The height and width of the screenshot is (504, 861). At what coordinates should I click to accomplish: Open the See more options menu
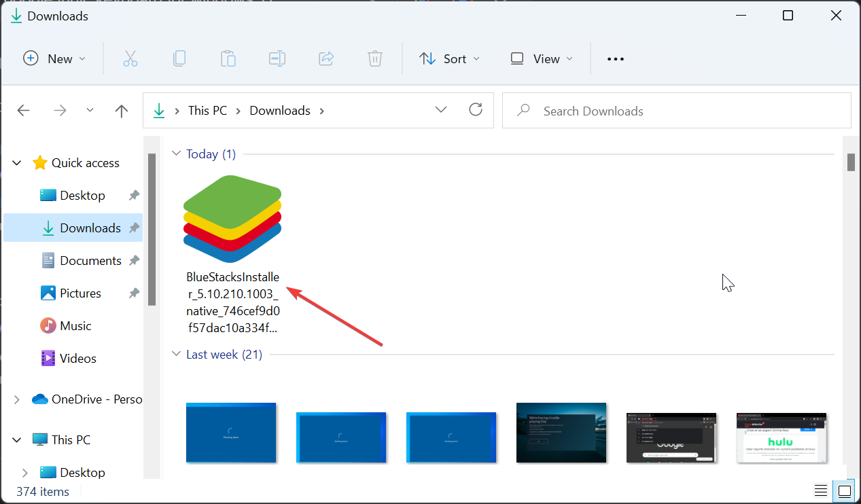615,58
